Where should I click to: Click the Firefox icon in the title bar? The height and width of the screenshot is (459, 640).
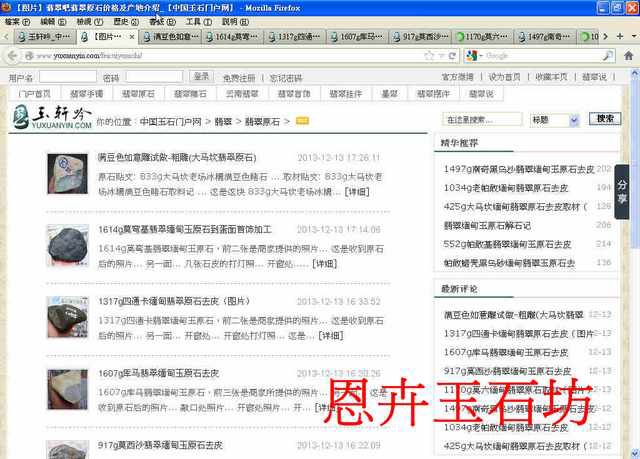tap(7, 7)
